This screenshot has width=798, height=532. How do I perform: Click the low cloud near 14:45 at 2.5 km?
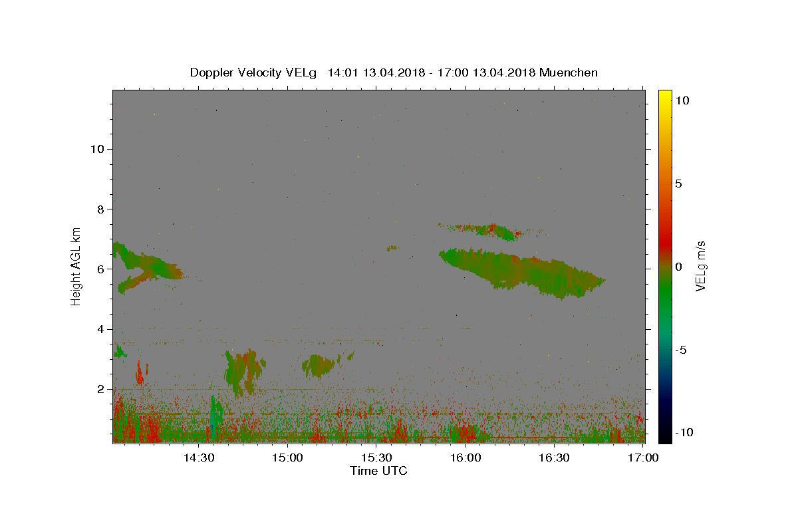244,372
